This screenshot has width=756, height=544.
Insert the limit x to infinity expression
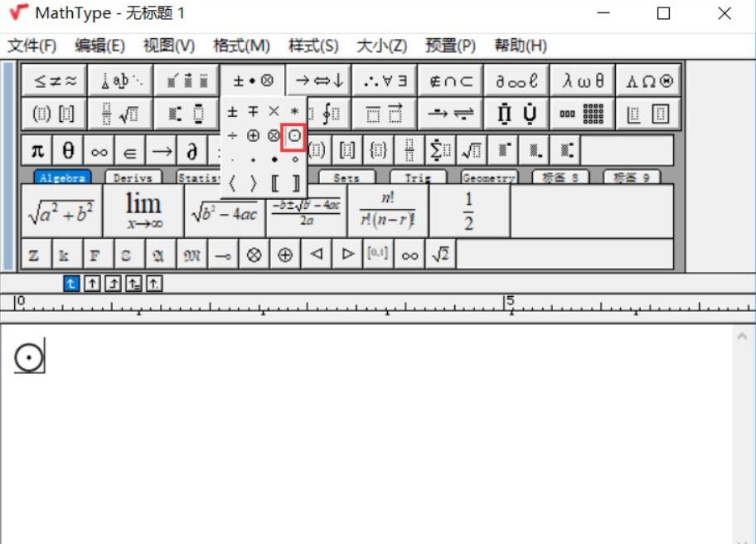pyautogui.click(x=143, y=211)
